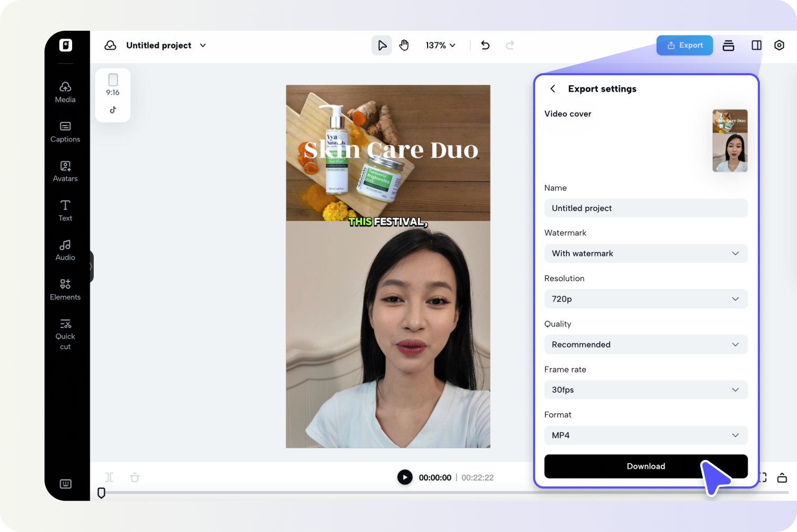Open the Watermark dropdown

pos(646,253)
